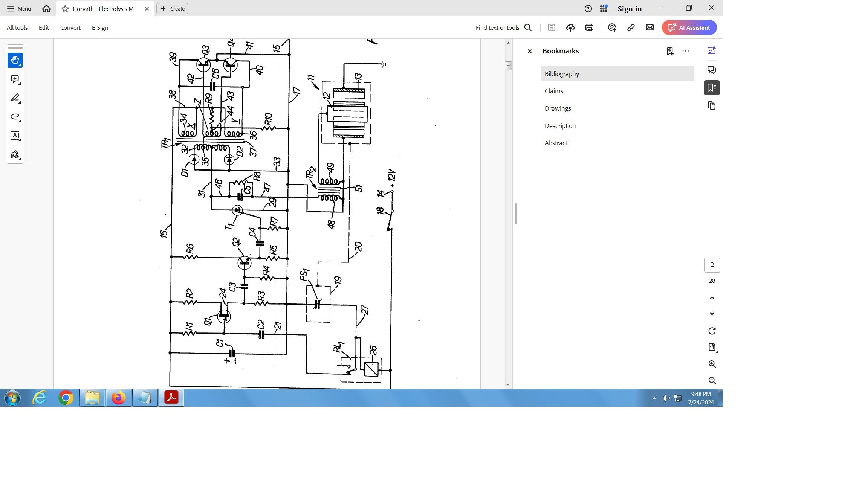The width and height of the screenshot is (868, 488).
Task: Click the Print icon
Action: 589,27
